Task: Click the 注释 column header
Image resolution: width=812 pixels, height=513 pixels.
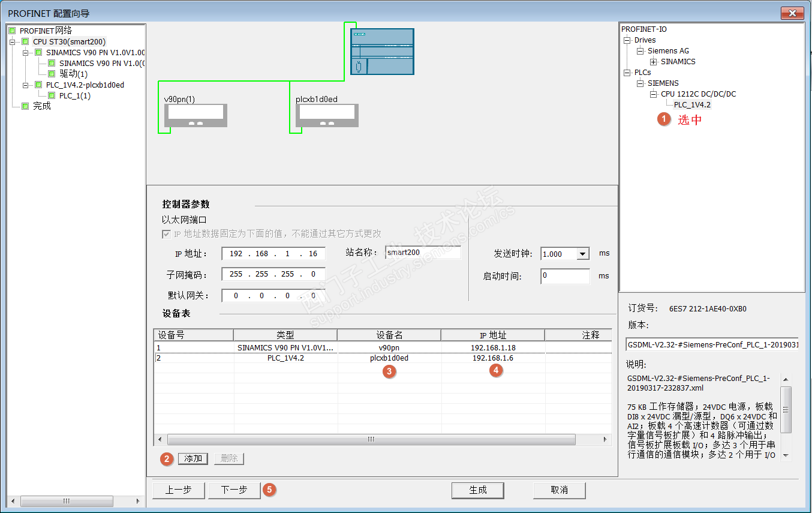Action: point(579,335)
